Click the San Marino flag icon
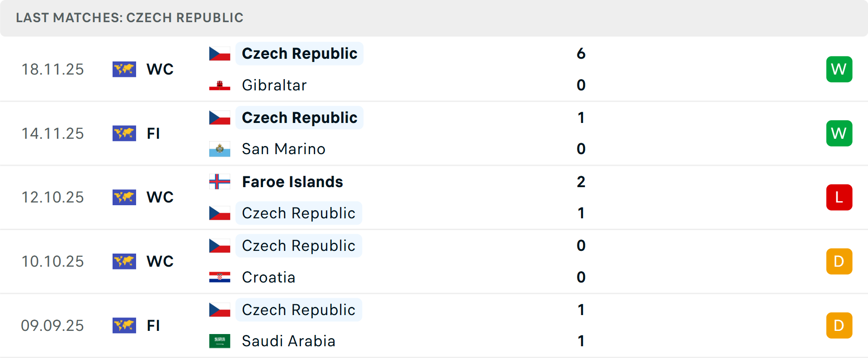Viewport: 868px width, 358px height. pos(220,149)
